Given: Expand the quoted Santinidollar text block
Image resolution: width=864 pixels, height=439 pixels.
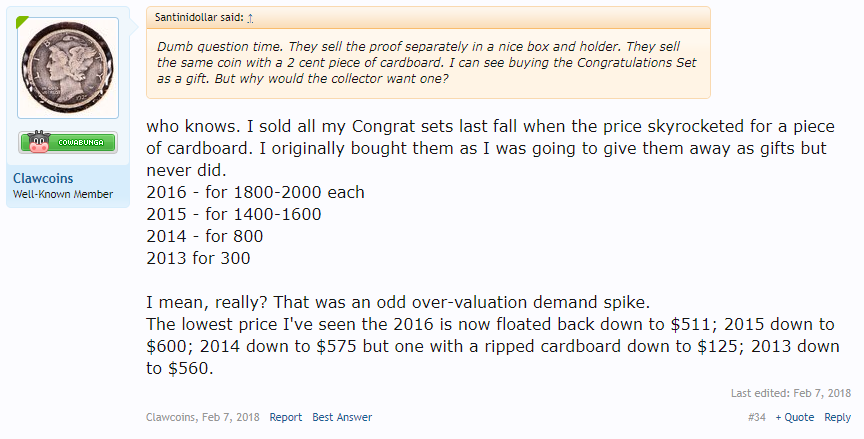Looking at the screenshot, I should point(428,63).
